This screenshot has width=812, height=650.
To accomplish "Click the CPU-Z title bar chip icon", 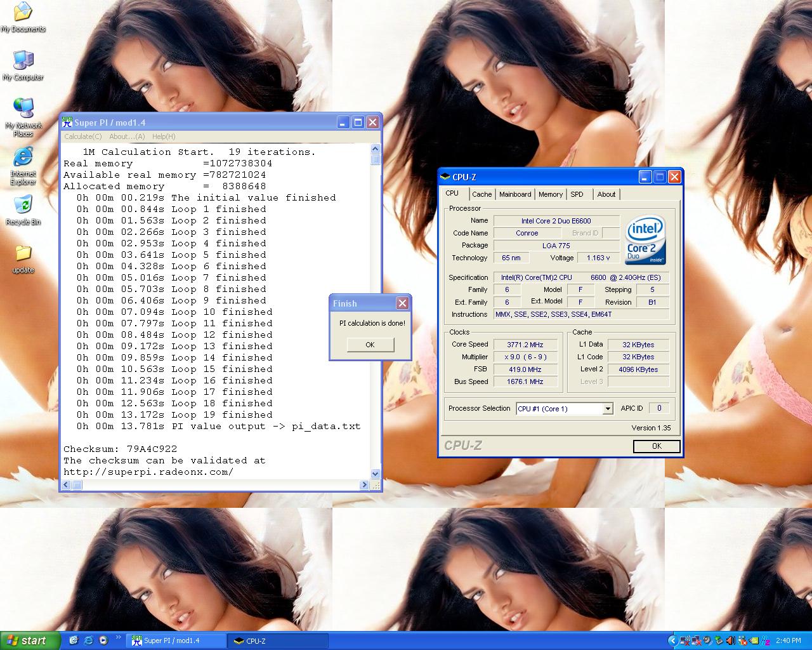I will (445, 177).
